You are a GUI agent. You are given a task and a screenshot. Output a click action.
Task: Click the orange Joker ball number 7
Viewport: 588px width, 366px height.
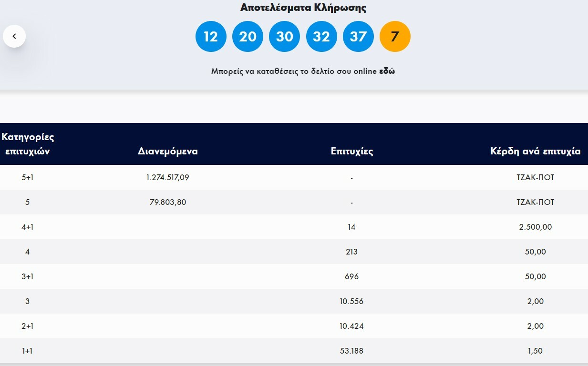click(395, 36)
